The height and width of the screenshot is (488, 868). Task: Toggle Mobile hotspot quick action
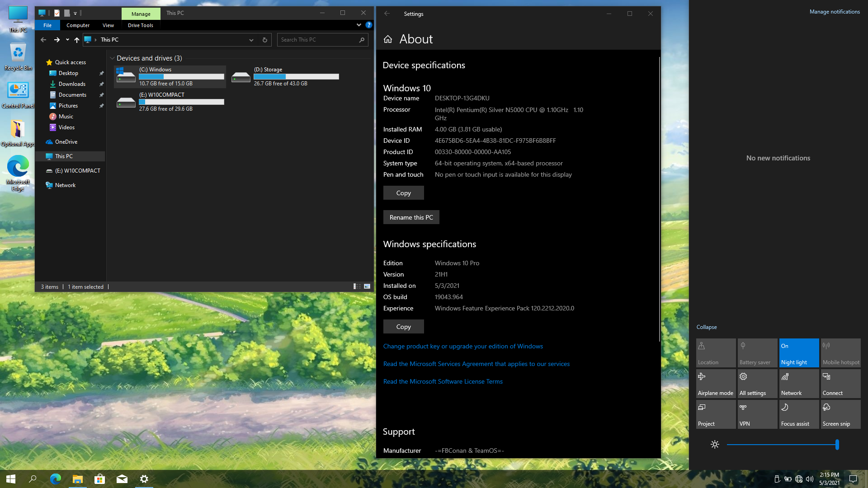tap(840, 353)
